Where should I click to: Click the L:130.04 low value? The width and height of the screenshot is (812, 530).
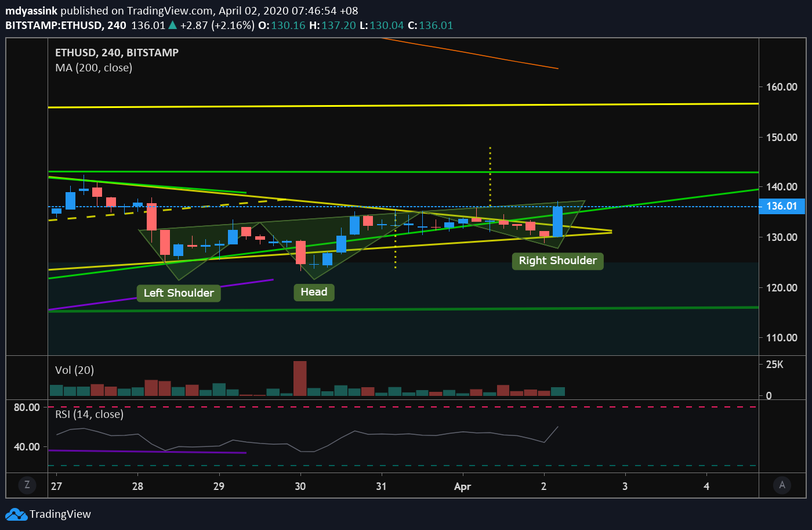tap(381, 25)
